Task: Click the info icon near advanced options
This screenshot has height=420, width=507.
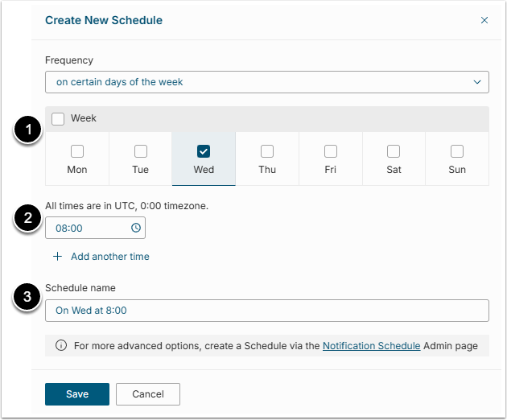Action: coord(61,346)
